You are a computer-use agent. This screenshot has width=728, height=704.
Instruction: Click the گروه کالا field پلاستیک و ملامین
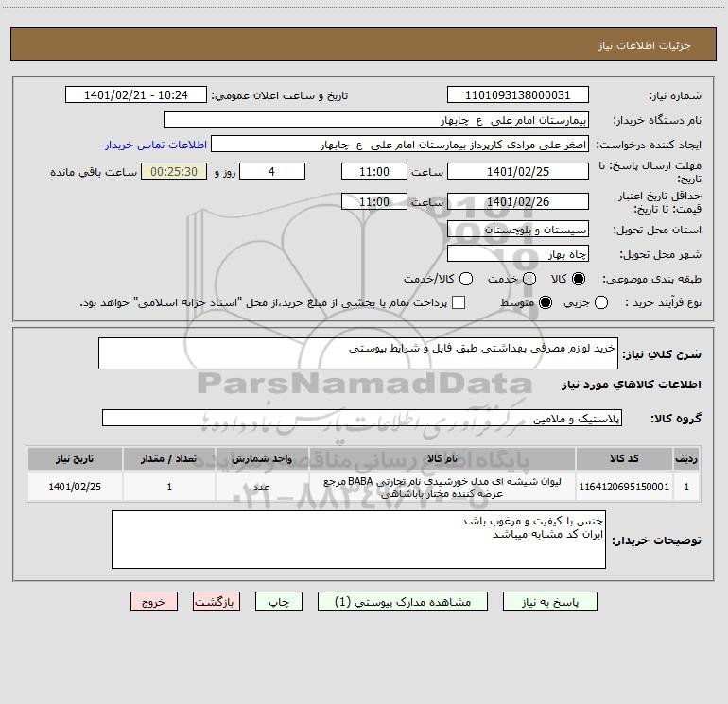(362, 418)
